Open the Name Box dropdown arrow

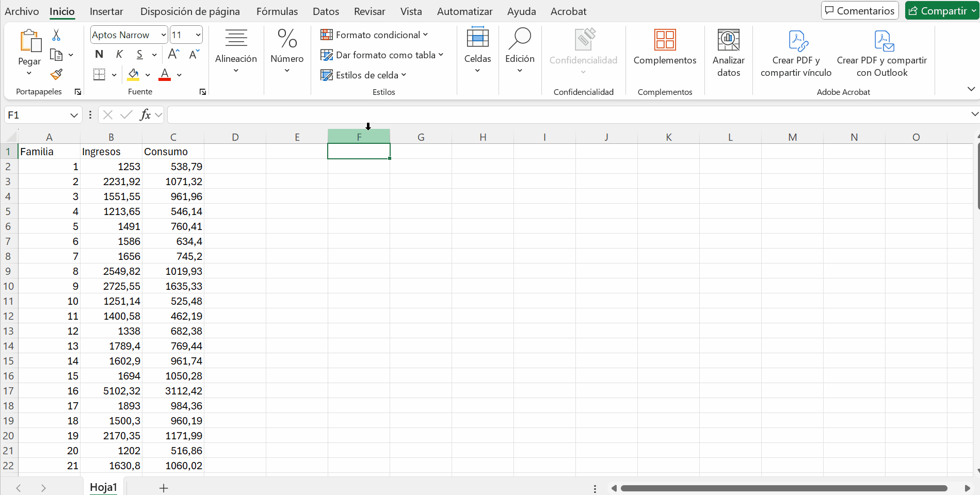[x=74, y=115]
